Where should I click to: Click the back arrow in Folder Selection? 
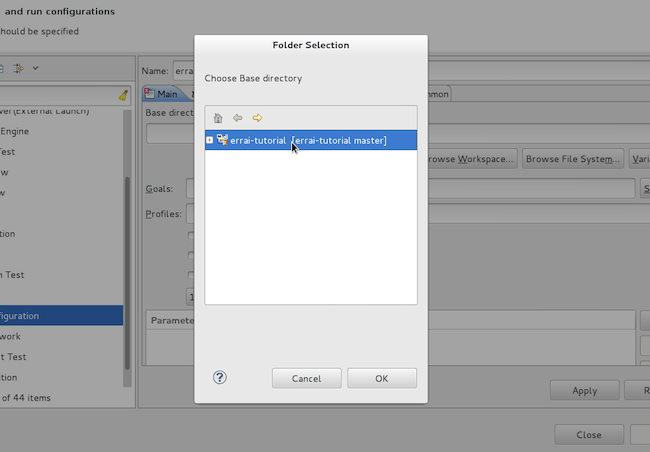point(237,118)
